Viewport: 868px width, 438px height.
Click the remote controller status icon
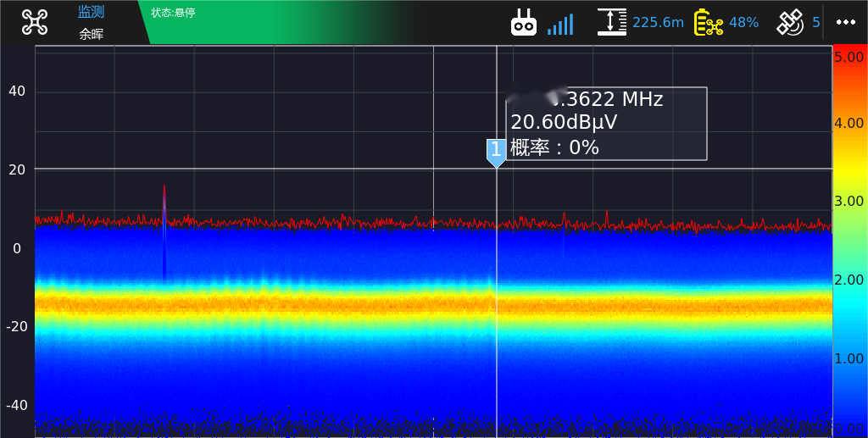[524, 23]
